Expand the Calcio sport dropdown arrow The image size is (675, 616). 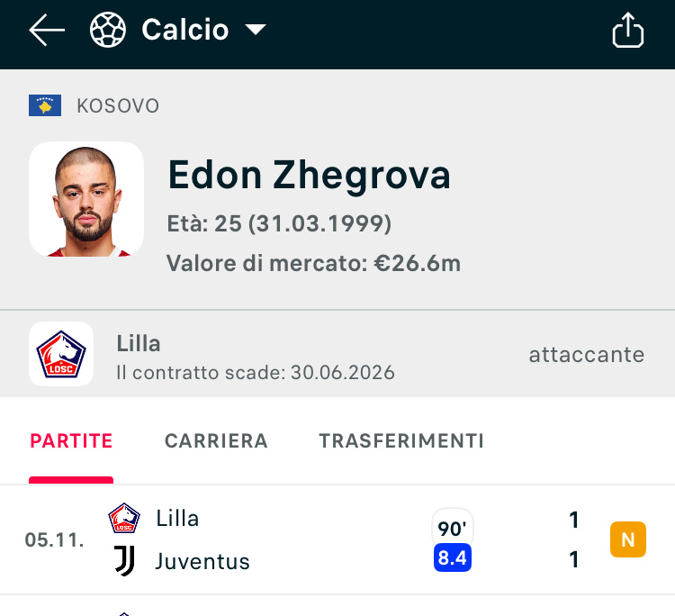256,30
